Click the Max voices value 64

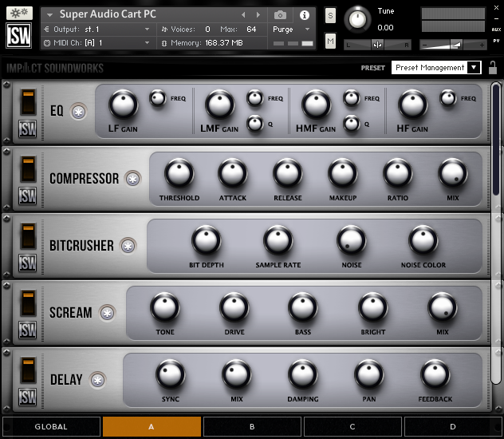pos(251,30)
